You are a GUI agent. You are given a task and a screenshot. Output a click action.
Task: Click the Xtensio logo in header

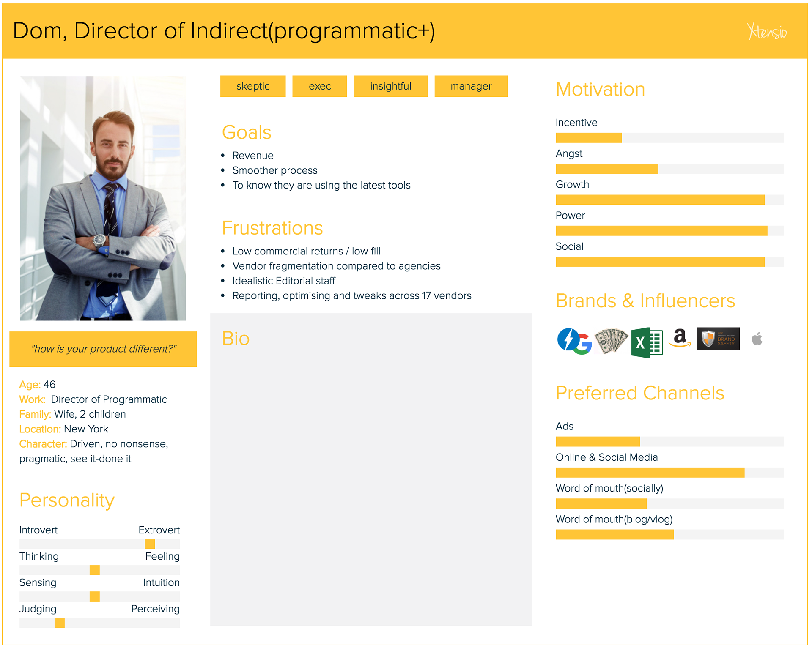click(x=767, y=31)
